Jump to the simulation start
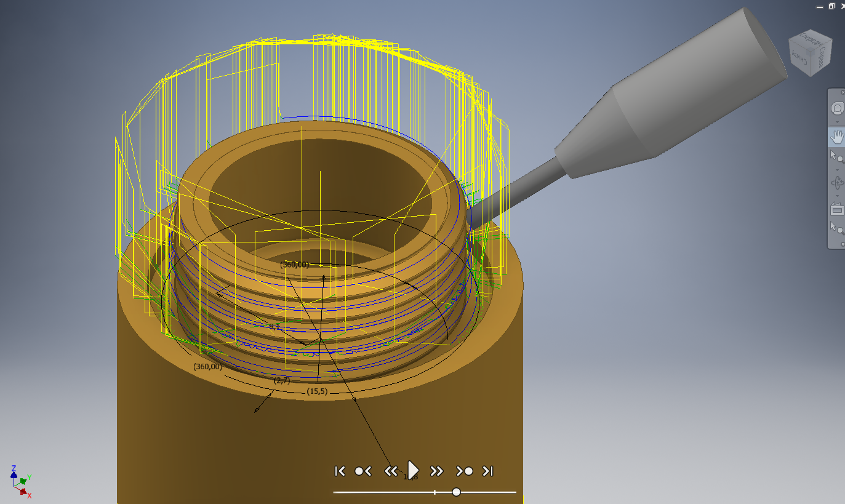The width and height of the screenshot is (845, 504). 340,470
